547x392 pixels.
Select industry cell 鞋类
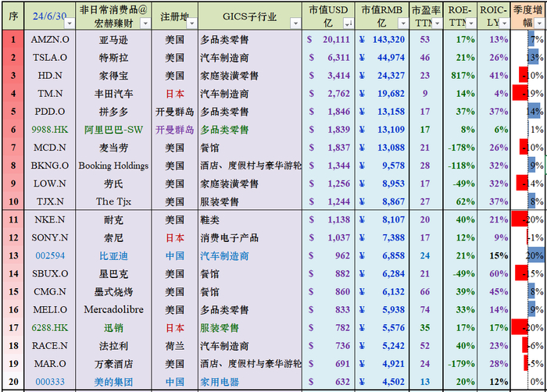pyautogui.click(x=250, y=219)
